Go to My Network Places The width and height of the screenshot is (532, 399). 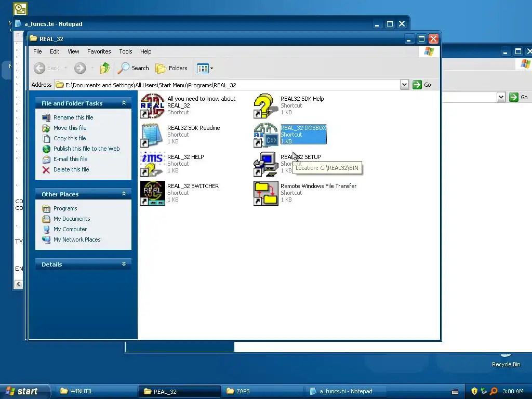77,240
